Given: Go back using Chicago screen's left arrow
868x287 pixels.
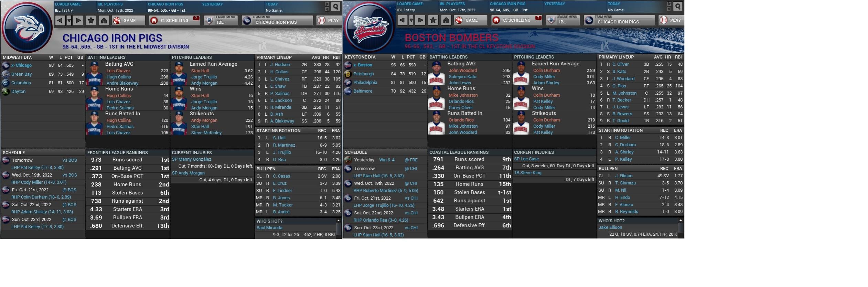Looking at the screenshot, I should click(x=60, y=21).
